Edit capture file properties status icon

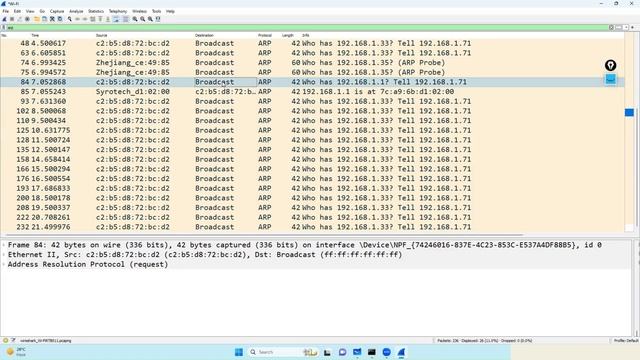(13, 340)
